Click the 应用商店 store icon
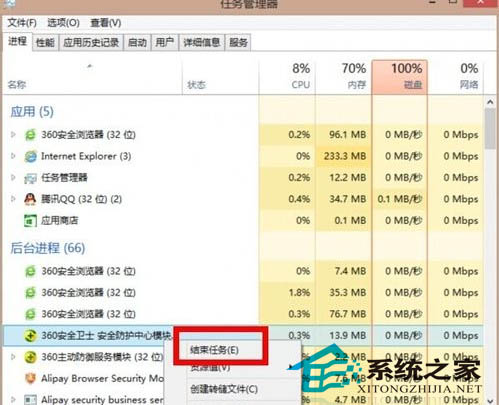This screenshot has width=499, height=405. coord(30,221)
